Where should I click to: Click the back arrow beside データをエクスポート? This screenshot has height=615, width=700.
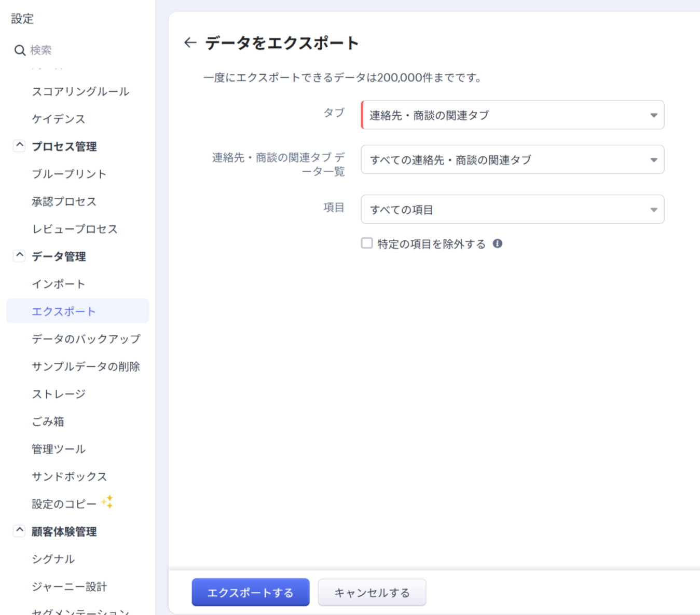[190, 43]
